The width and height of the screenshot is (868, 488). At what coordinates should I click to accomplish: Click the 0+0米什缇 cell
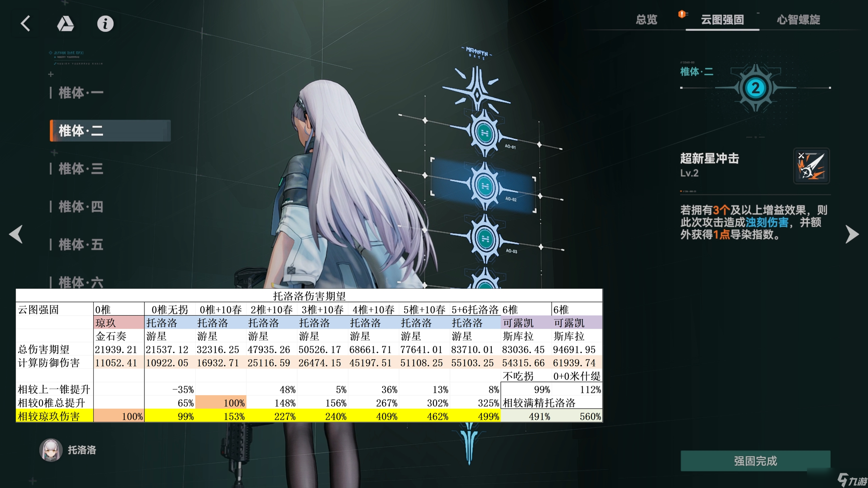(x=577, y=376)
